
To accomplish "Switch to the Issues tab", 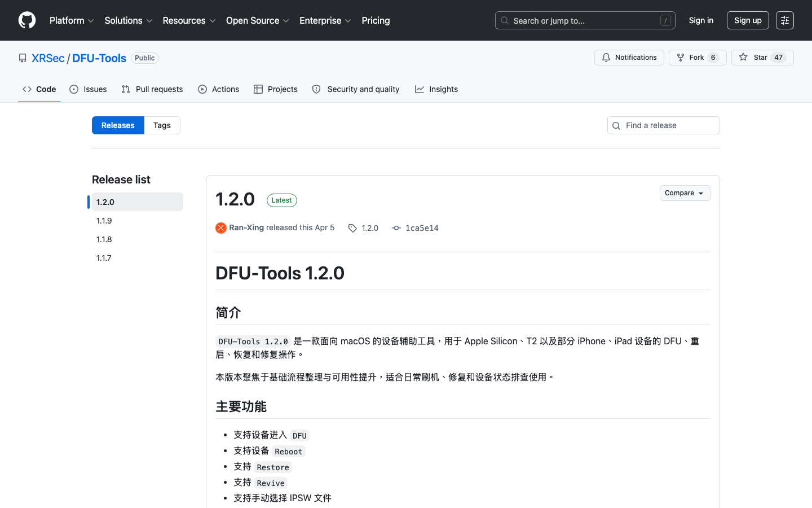I will 88,89.
